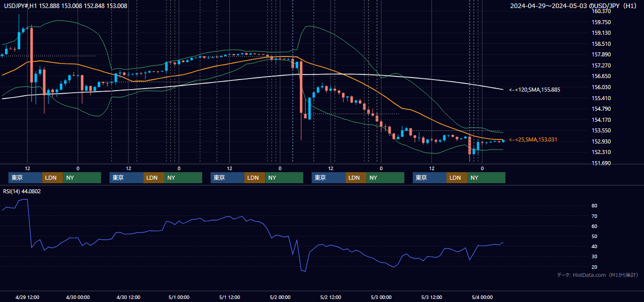Click the 2024-04-29～2024-05-03 USD/JPY chart title
The image size is (644, 302).
pyautogui.click(x=574, y=6)
